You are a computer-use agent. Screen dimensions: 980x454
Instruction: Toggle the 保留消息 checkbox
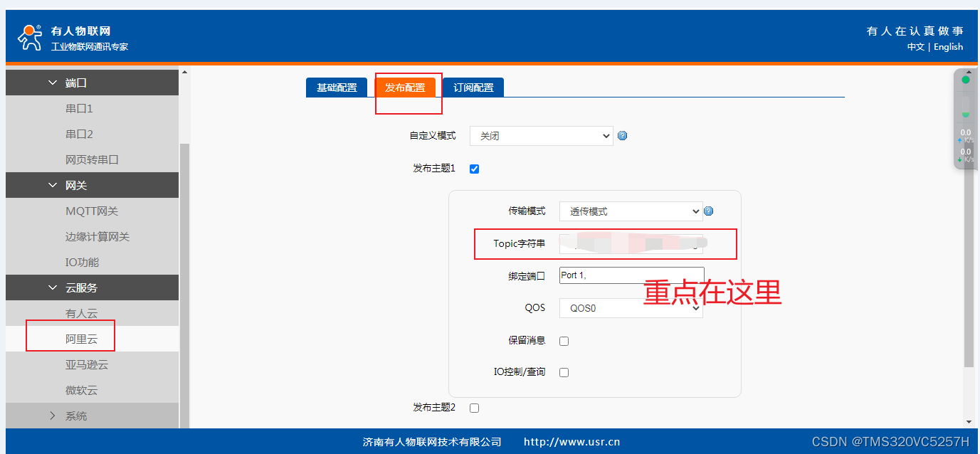(x=564, y=341)
